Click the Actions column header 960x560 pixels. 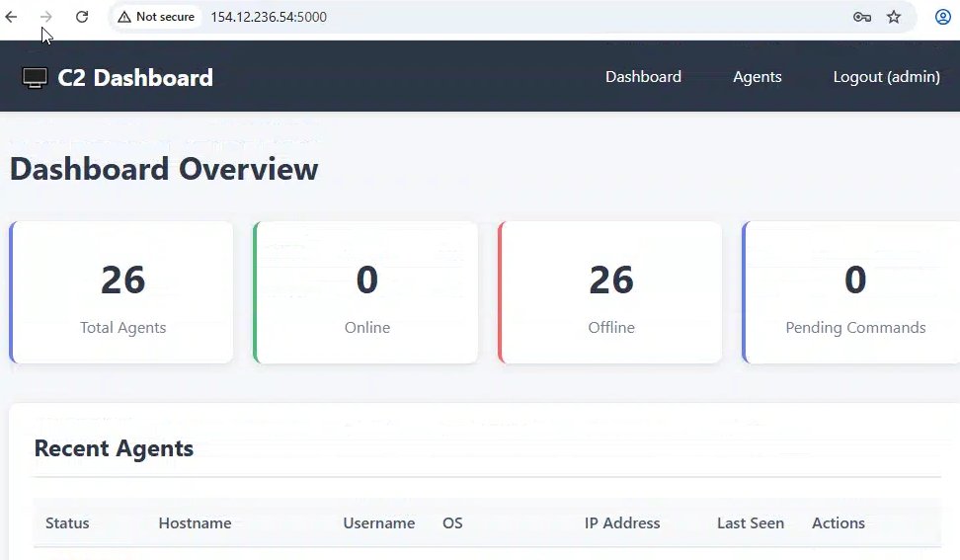(839, 523)
